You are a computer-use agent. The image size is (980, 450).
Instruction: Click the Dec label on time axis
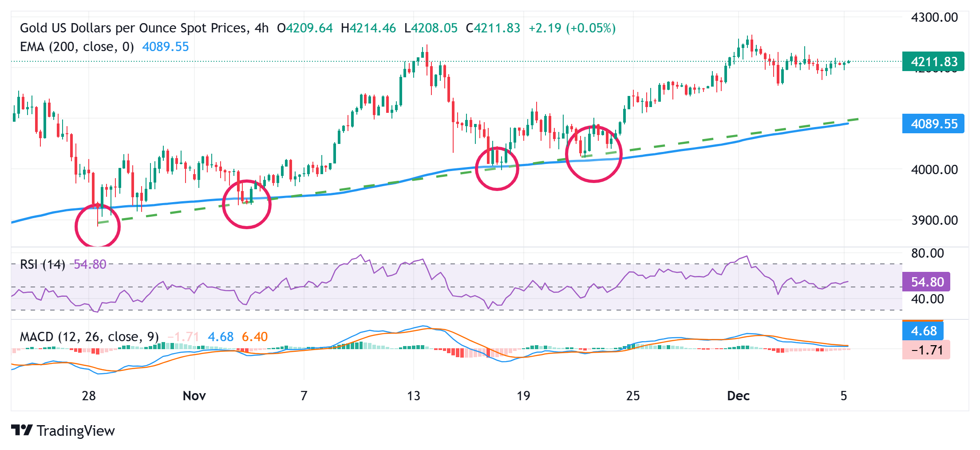738,395
